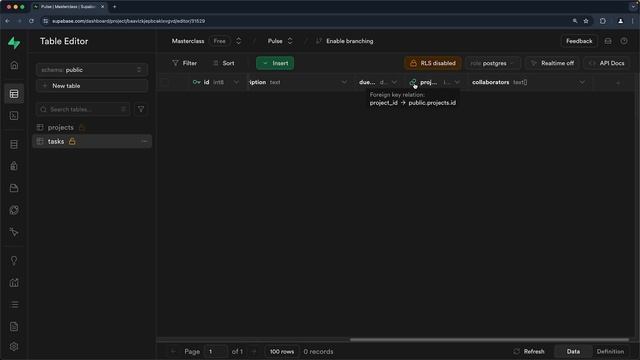Reload the browser page
The image size is (640, 360).
[31, 21]
